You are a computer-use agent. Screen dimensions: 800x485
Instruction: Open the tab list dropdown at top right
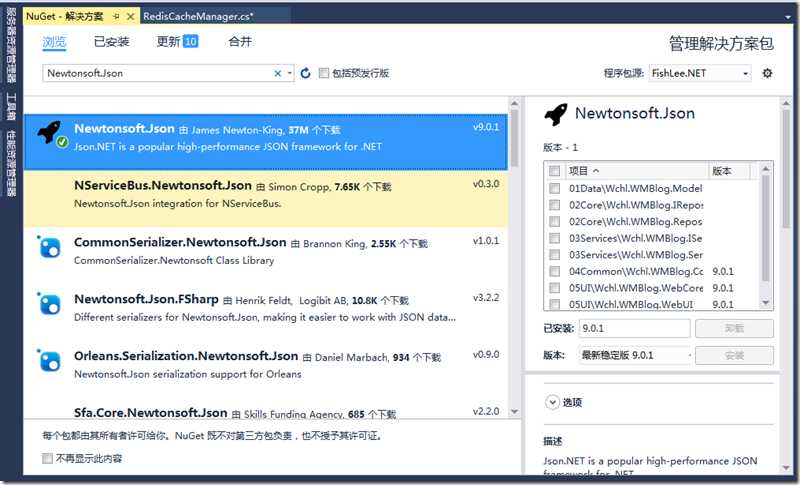tap(788, 17)
